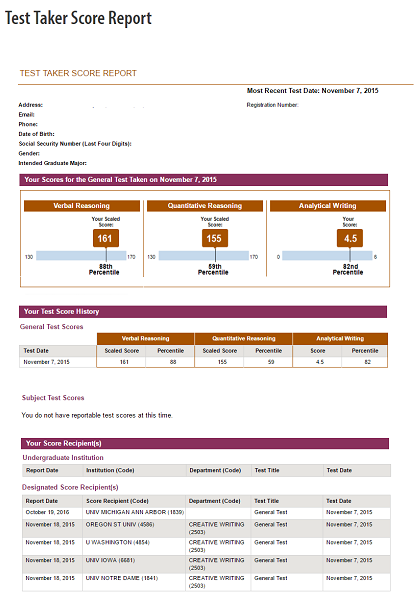Image resolution: width=417 pixels, height=599 pixels.
Task: Click the Quantitative Reasoning 130-170 score bar
Action: coord(204,256)
